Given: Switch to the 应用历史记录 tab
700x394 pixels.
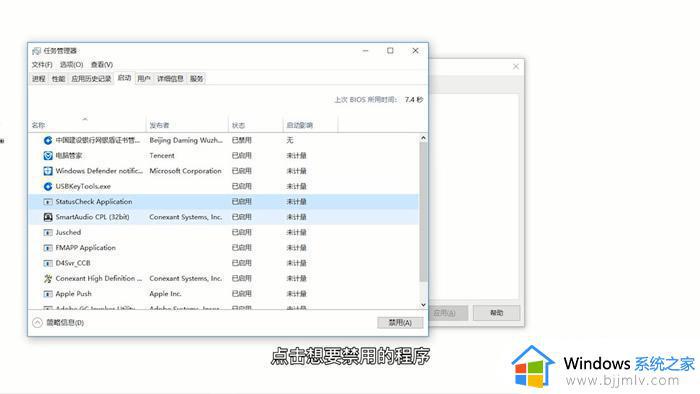Looking at the screenshot, I should click(91, 79).
